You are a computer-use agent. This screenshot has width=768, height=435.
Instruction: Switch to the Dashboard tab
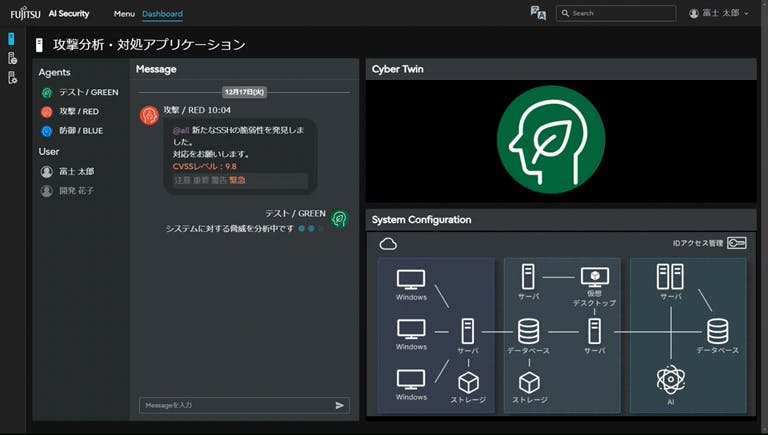pos(162,14)
